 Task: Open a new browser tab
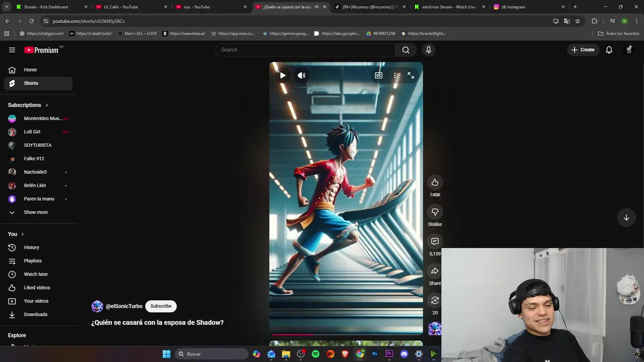[x=575, y=7]
